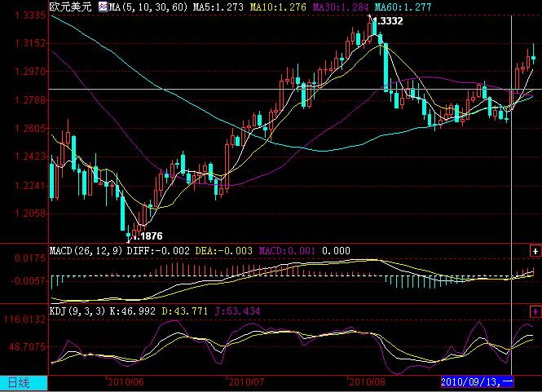Screen dimensions: 542x392
Task: Click the 1.2058 price axis label
Action: [30, 214]
